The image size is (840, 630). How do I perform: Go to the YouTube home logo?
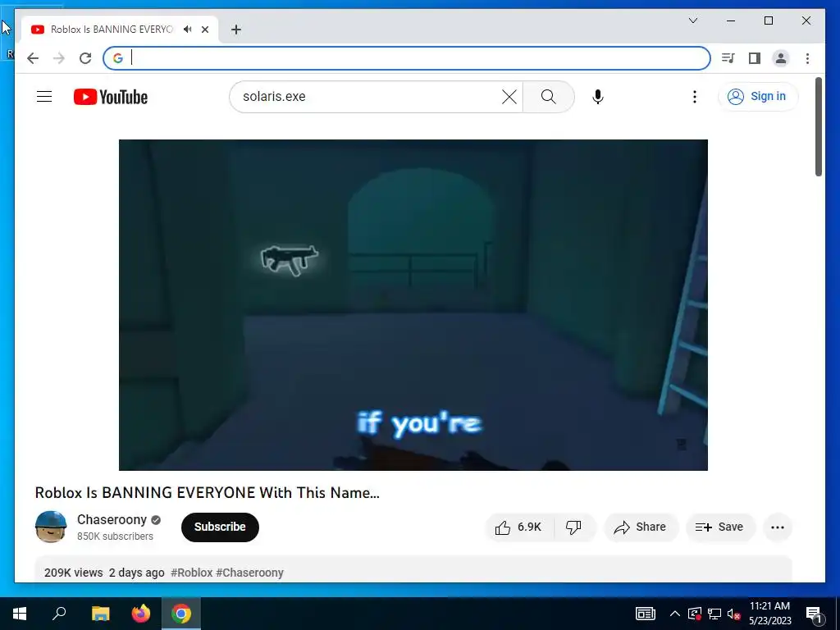(111, 97)
